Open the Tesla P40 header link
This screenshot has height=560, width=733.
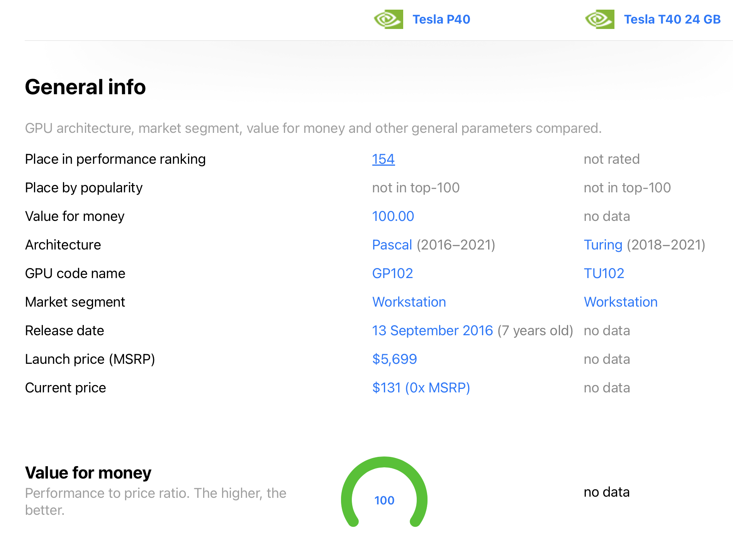click(441, 19)
